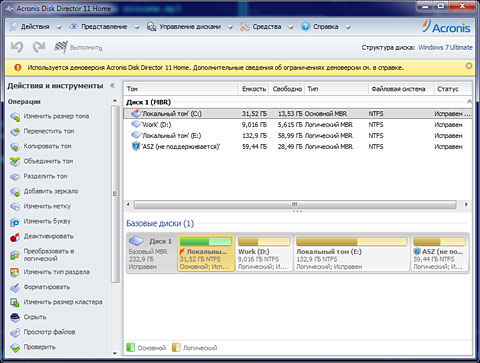Select the Локальный том (E:) block in disk map
The image size is (480, 363).
click(352, 253)
